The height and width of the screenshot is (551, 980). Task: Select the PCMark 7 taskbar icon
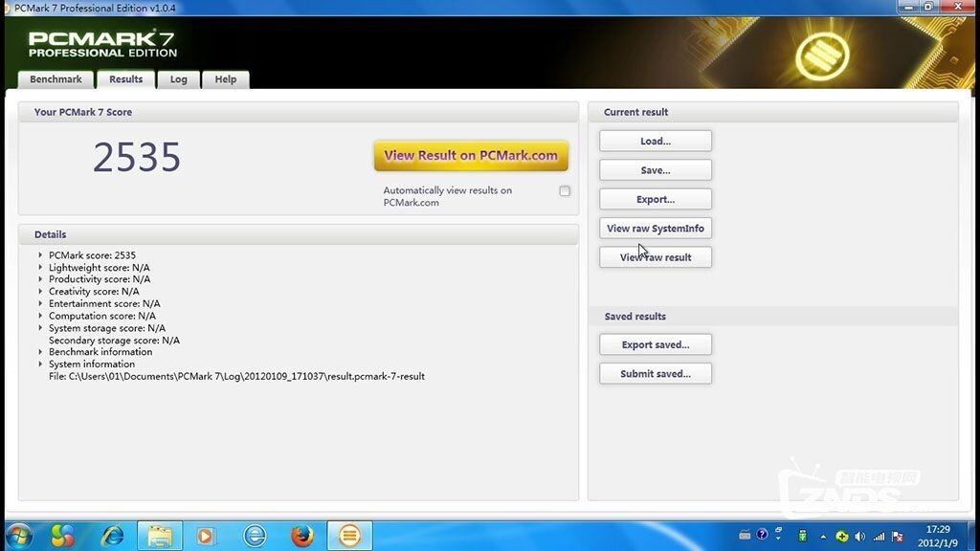[349, 536]
